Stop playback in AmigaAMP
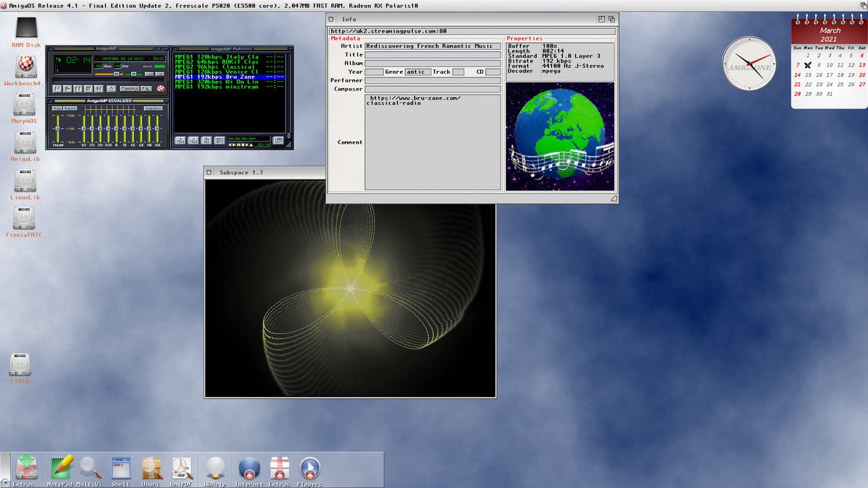The image size is (868, 488). [88, 88]
